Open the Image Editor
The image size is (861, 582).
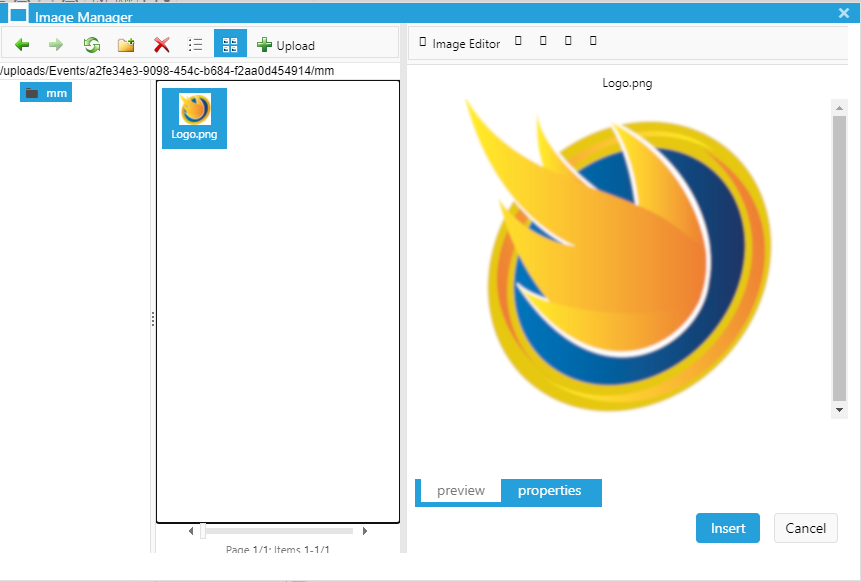460,43
